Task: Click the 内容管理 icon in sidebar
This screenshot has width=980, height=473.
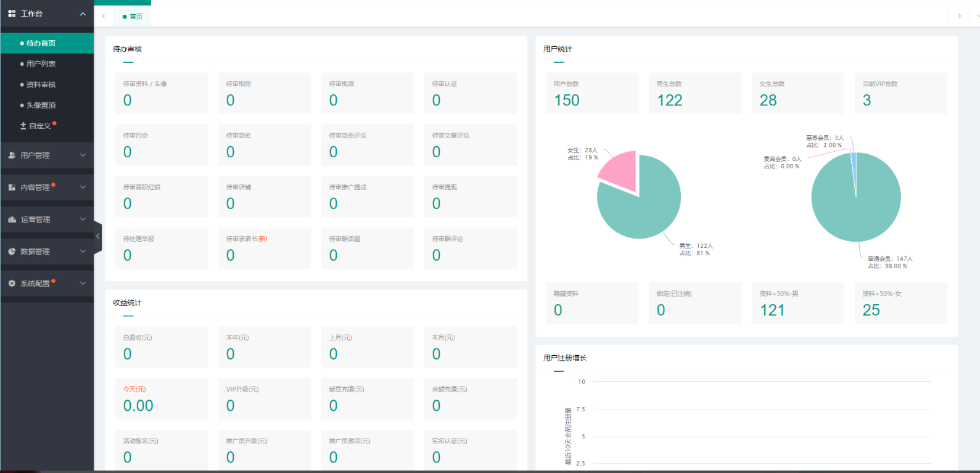Action: tap(12, 187)
